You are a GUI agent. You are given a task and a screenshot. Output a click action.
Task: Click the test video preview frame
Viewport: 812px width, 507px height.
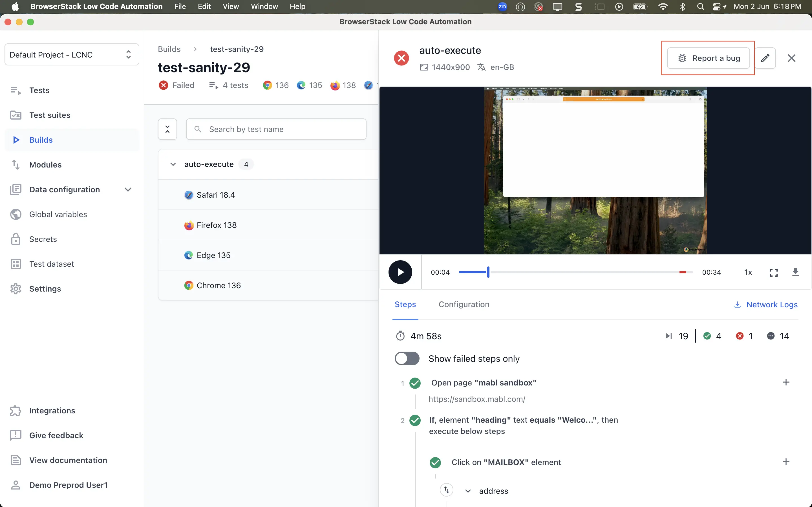pos(595,170)
